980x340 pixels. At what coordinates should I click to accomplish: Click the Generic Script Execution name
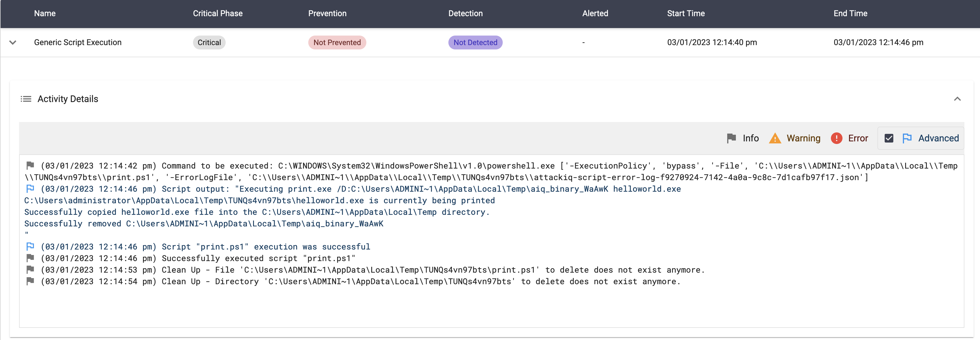[x=78, y=42]
